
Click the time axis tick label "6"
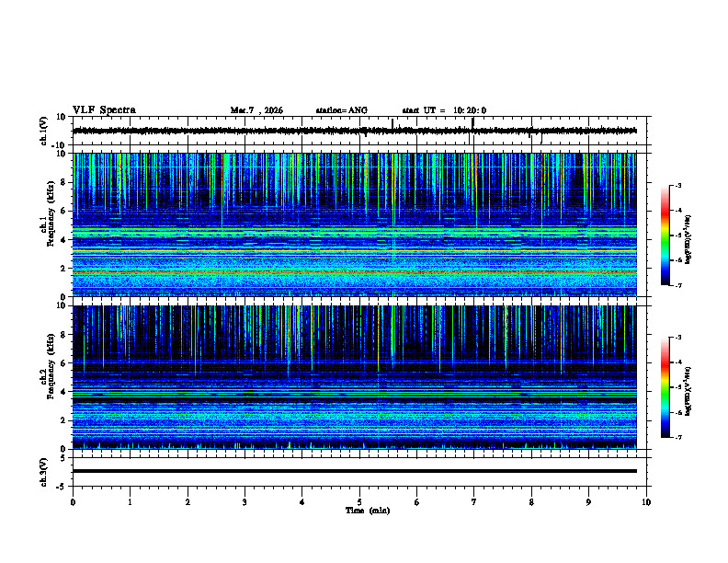pyautogui.click(x=417, y=502)
